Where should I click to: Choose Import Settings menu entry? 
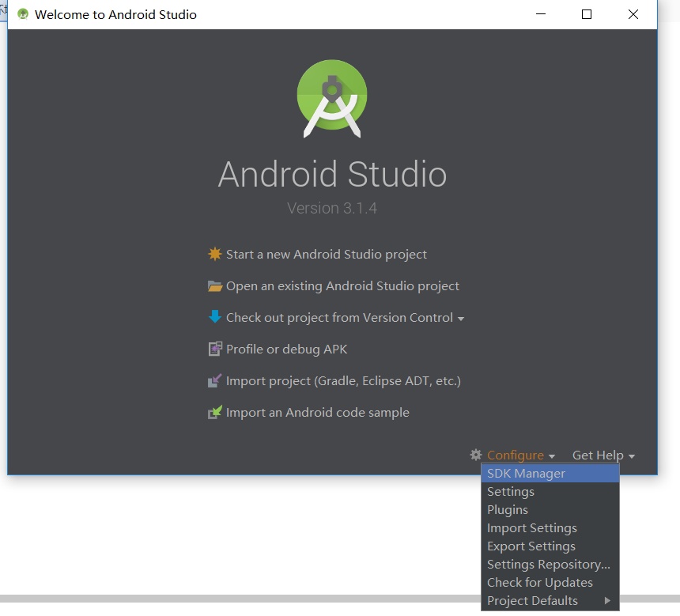point(550,528)
